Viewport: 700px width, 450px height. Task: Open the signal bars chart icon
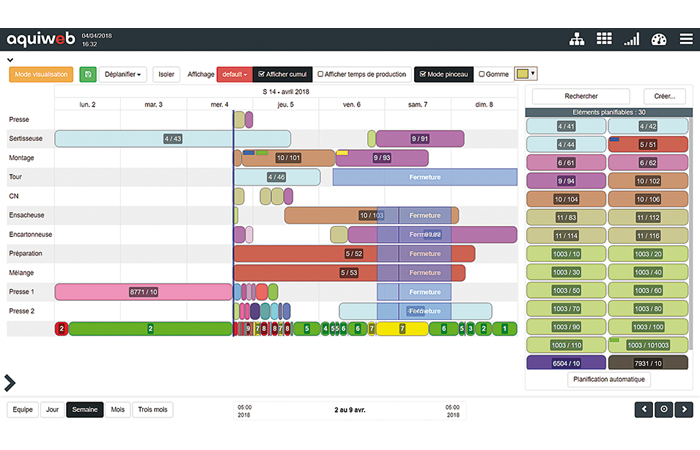[631, 39]
